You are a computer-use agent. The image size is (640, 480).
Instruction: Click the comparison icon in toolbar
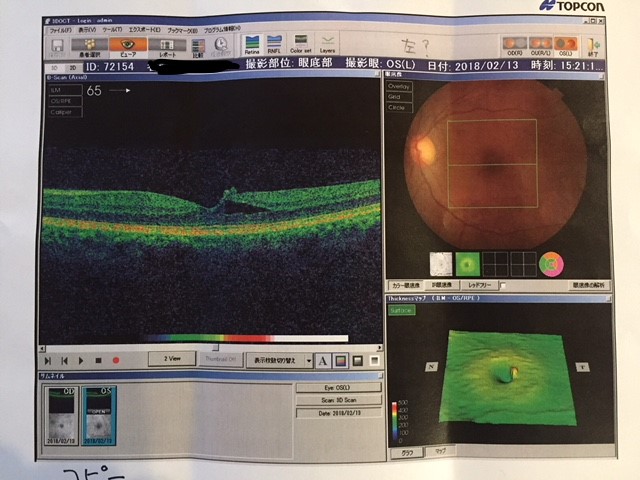198,48
